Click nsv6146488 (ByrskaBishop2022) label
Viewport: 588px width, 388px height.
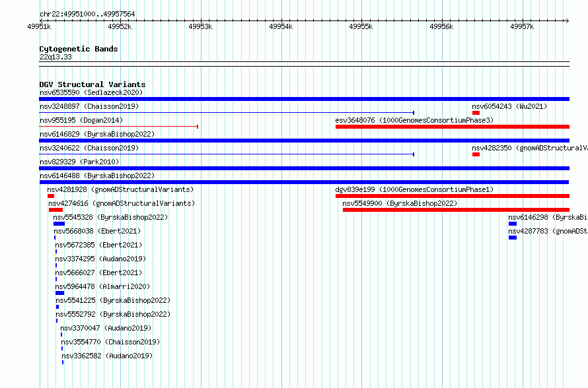tap(97, 176)
